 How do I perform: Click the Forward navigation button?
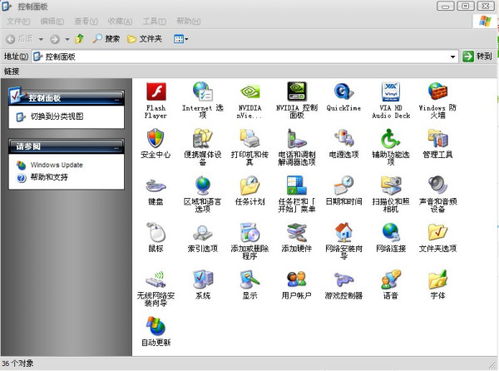coord(55,39)
